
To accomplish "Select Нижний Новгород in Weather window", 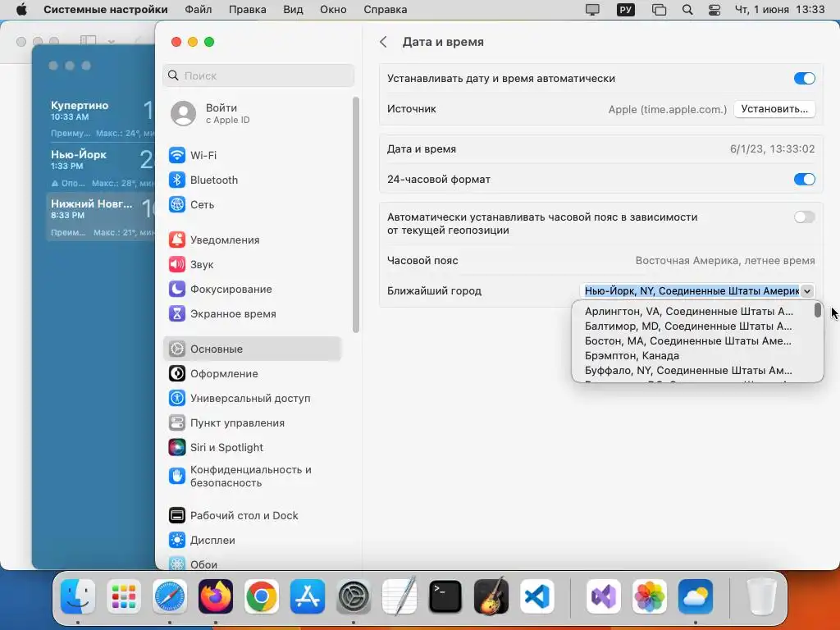I will 100,216.
